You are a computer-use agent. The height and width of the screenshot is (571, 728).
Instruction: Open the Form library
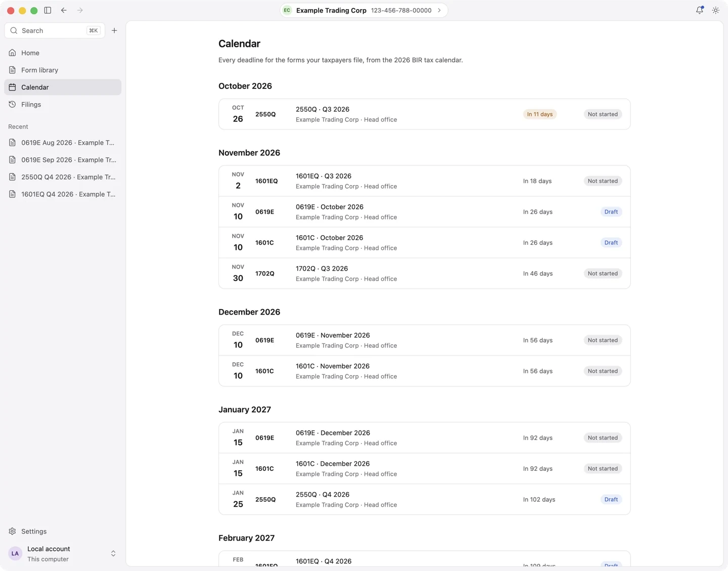pos(63,70)
